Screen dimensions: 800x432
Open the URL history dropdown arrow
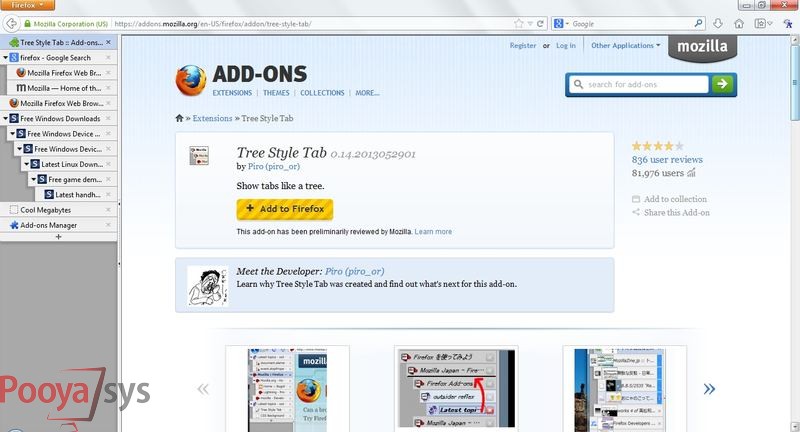pyautogui.click(x=530, y=23)
